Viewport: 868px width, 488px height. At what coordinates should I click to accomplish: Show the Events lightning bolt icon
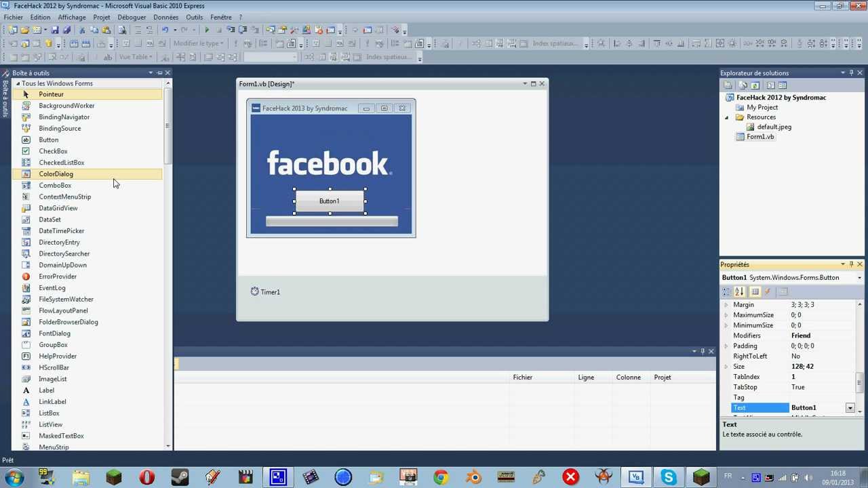tap(768, 291)
